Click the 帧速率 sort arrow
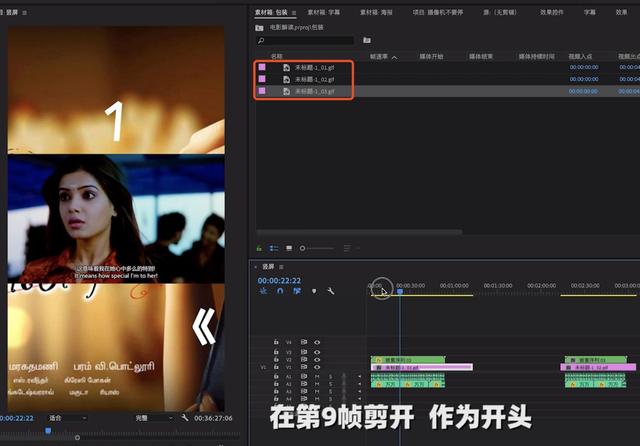The image size is (640, 446). tap(394, 57)
